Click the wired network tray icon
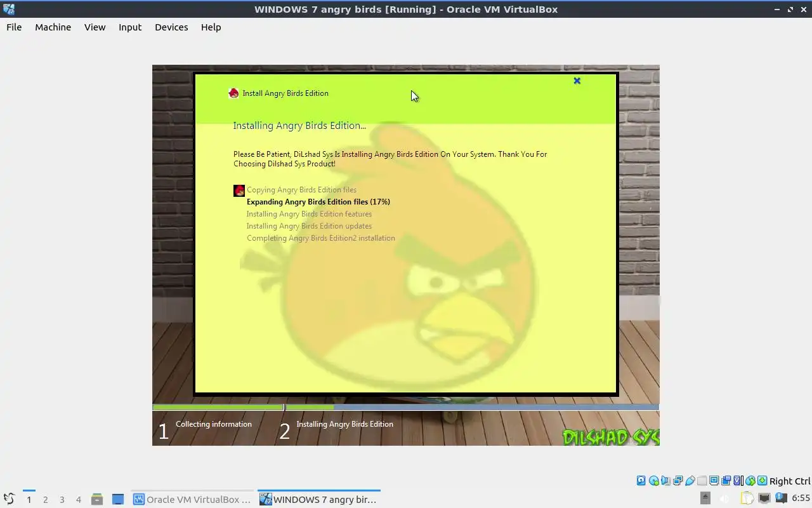Screen dimensions: 812x508 point(764,498)
